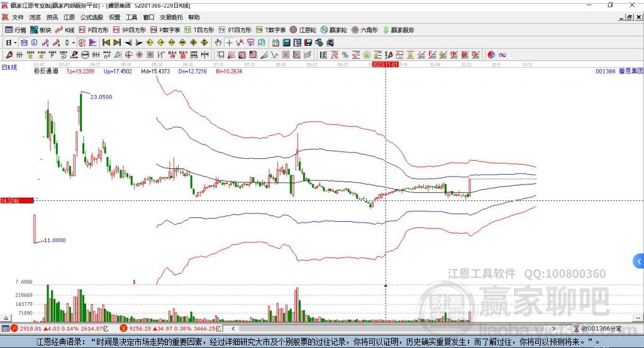Click the bottom horizontal scrollbar left arrow
The image size is (644, 348).
[x=233, y=329]
